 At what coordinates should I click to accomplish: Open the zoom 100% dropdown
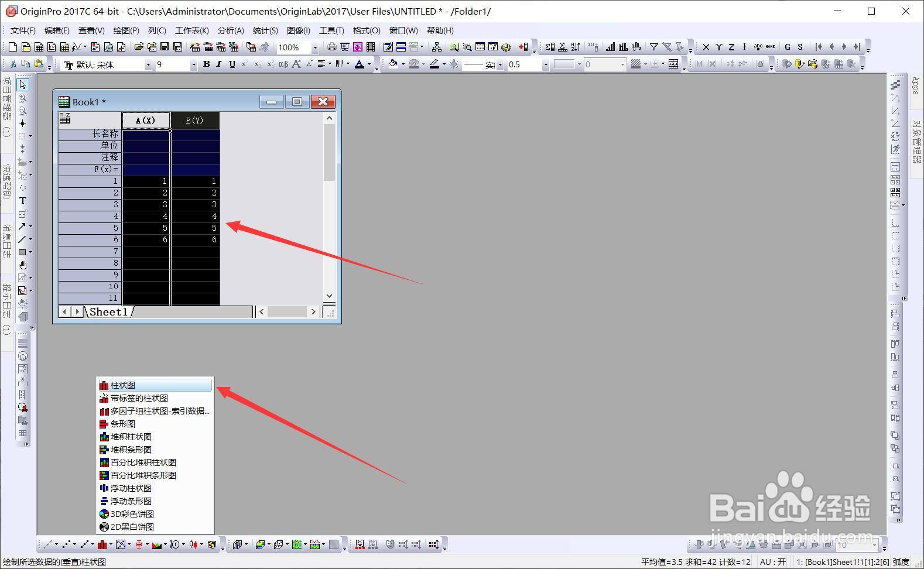tap(314, 47)
